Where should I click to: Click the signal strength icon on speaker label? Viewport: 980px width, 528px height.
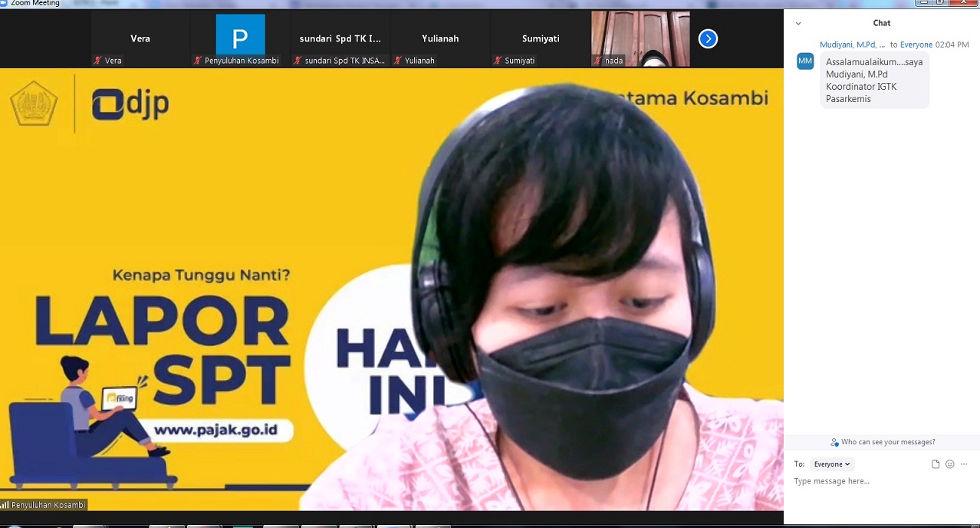click(x=5, y=505)
